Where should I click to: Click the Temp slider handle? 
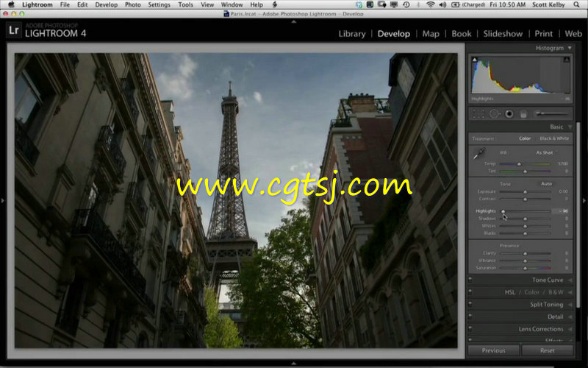(x=520, y=164)
